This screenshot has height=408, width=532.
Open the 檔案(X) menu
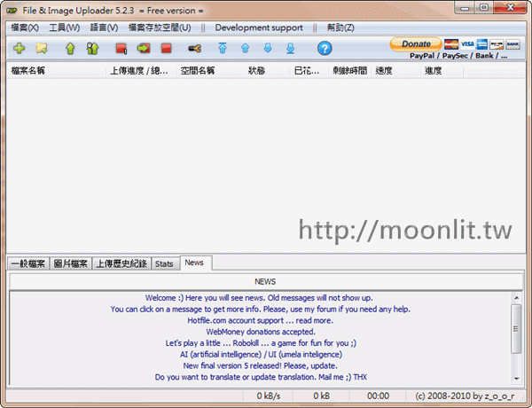24,27
